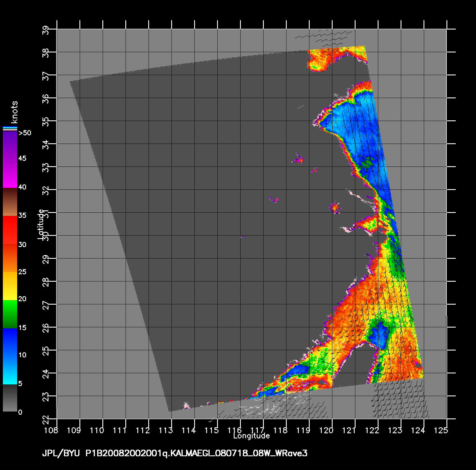Click the longitude tick label '111'
This screenshot has width=476, height=470.
pos(120,430)
